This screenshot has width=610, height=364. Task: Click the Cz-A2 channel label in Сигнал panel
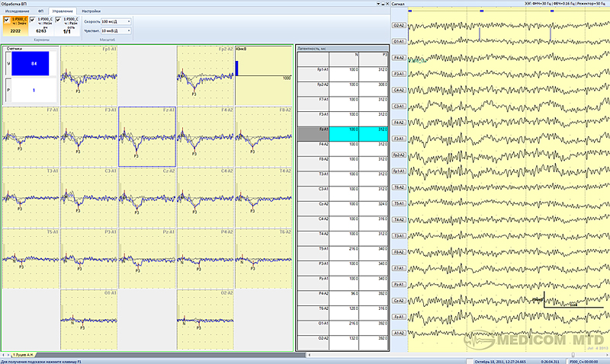click(x=399, y=301)
